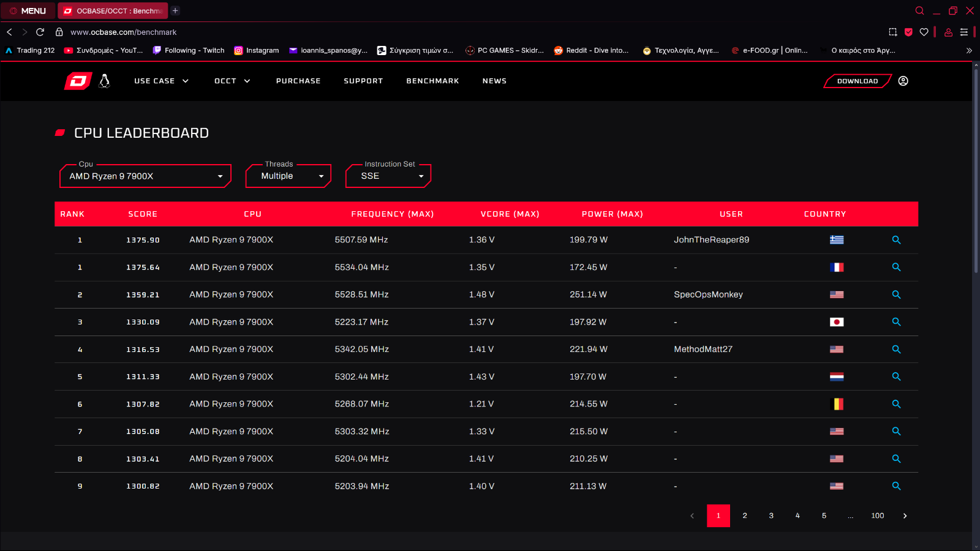Open the ad blocker shield icon
The image size is (980, 551).
point(908,32)
